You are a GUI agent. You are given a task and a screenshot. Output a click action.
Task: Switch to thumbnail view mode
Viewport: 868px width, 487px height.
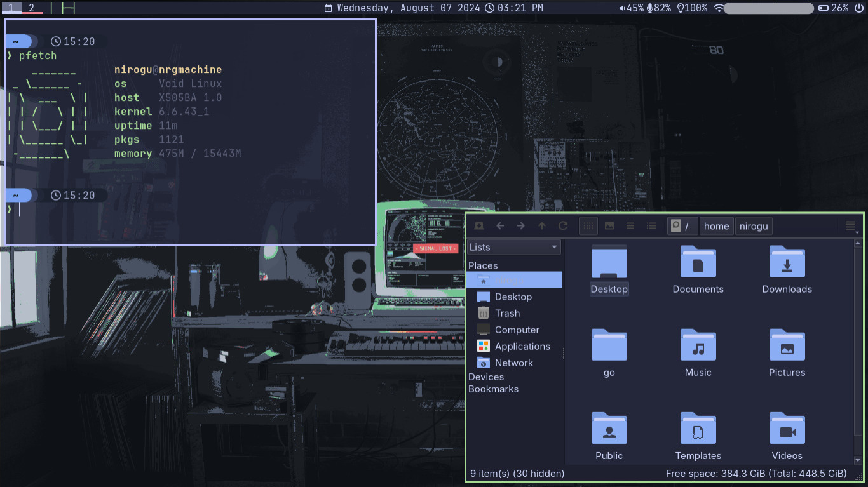(x=609, y=226)
